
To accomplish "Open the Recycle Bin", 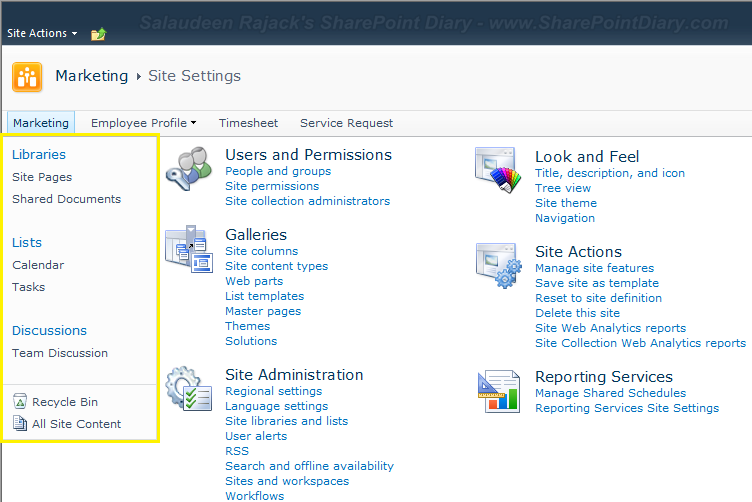I will coord(64,402).
